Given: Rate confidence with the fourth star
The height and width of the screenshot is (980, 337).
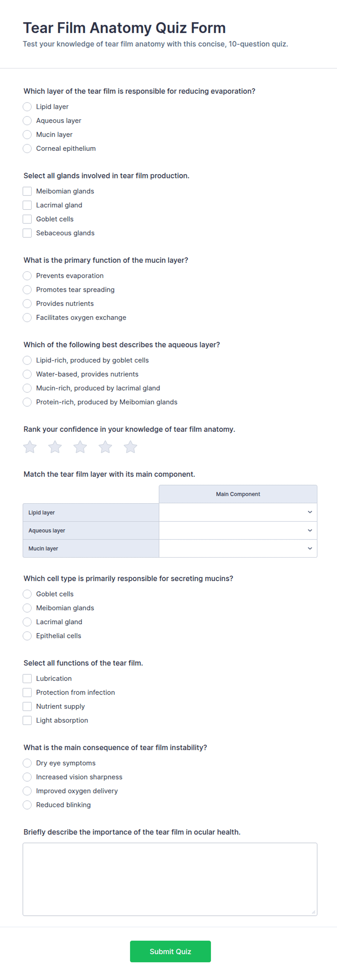Looking at the screenshot, I should tap(105, 447).
